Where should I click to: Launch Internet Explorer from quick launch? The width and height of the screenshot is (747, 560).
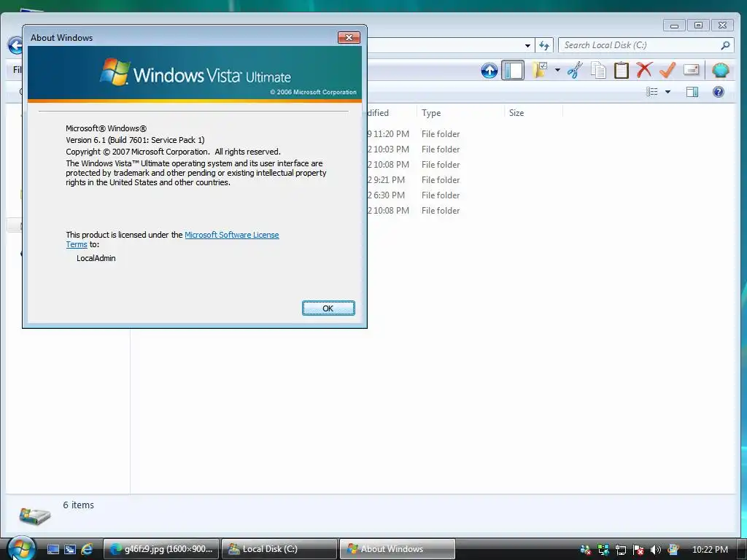87,549
